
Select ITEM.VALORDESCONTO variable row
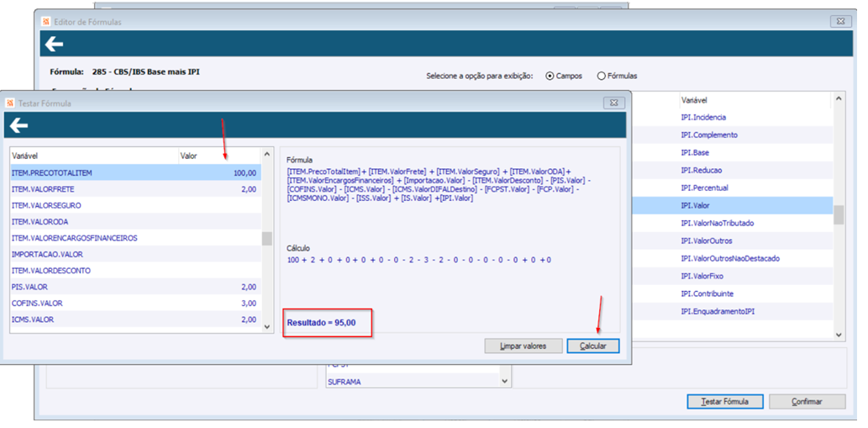click(135, 271)
